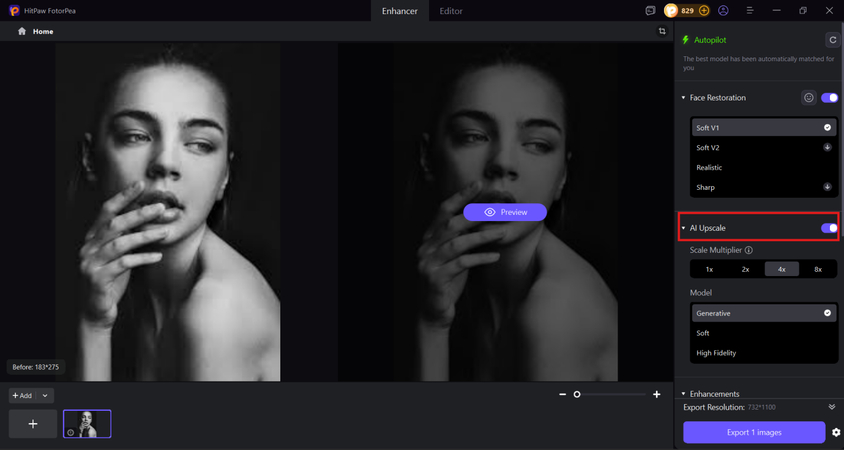Go to Home breadcrumb
Image resolution: width=844 pixels, height=450 pixels.
click(43, 31)
